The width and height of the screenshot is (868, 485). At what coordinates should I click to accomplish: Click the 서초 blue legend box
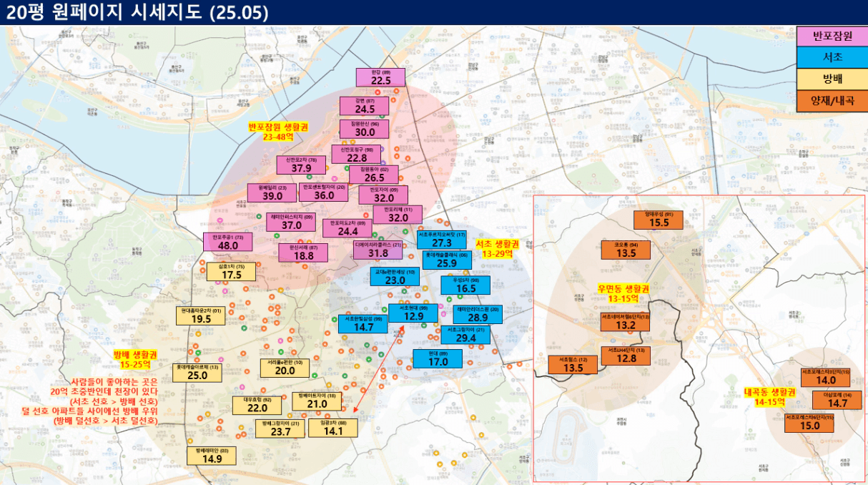[832, 57]
